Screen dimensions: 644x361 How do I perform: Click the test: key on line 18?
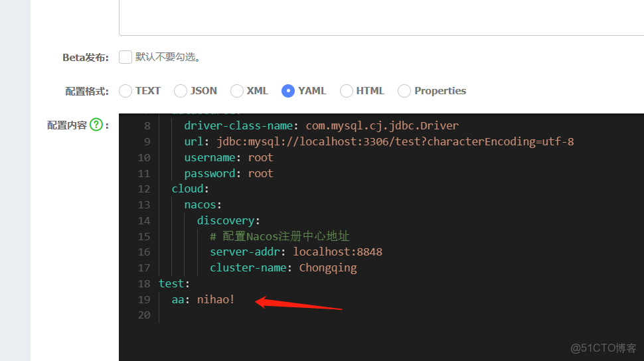pos(174,284)
